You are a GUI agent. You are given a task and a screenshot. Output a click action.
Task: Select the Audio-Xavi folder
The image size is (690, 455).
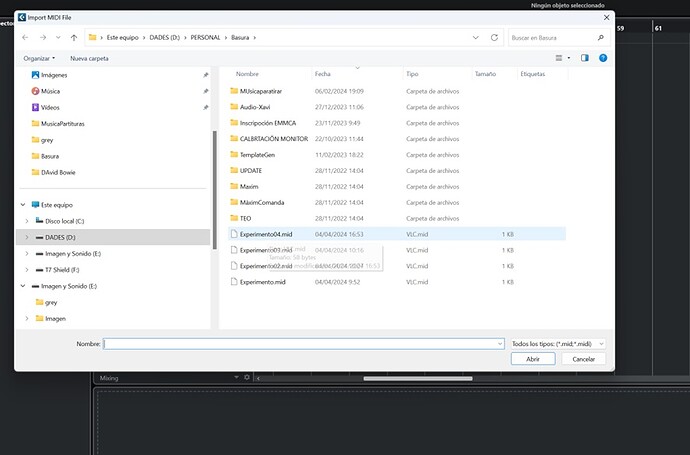tap(250, 107)
